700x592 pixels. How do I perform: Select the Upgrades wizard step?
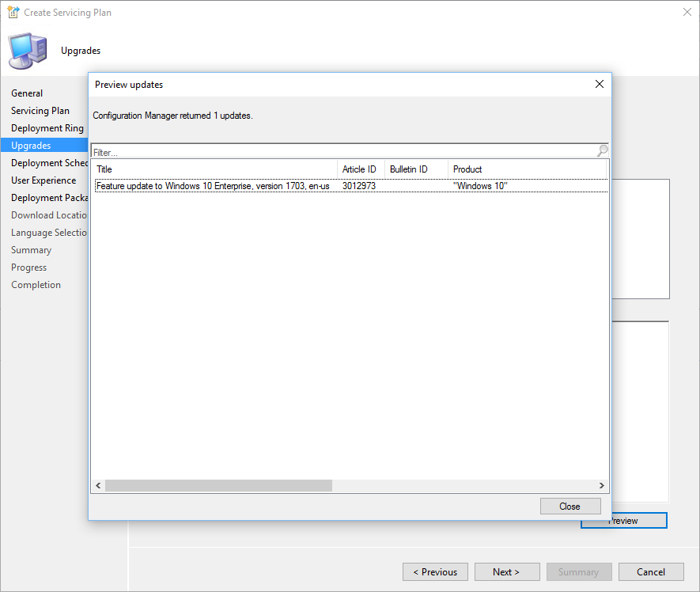point(44,145)
